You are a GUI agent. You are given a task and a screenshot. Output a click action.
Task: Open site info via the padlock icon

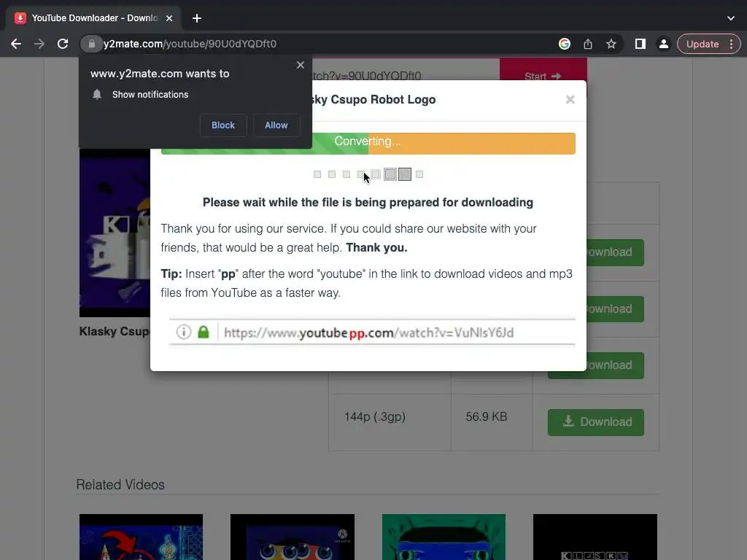91,44
